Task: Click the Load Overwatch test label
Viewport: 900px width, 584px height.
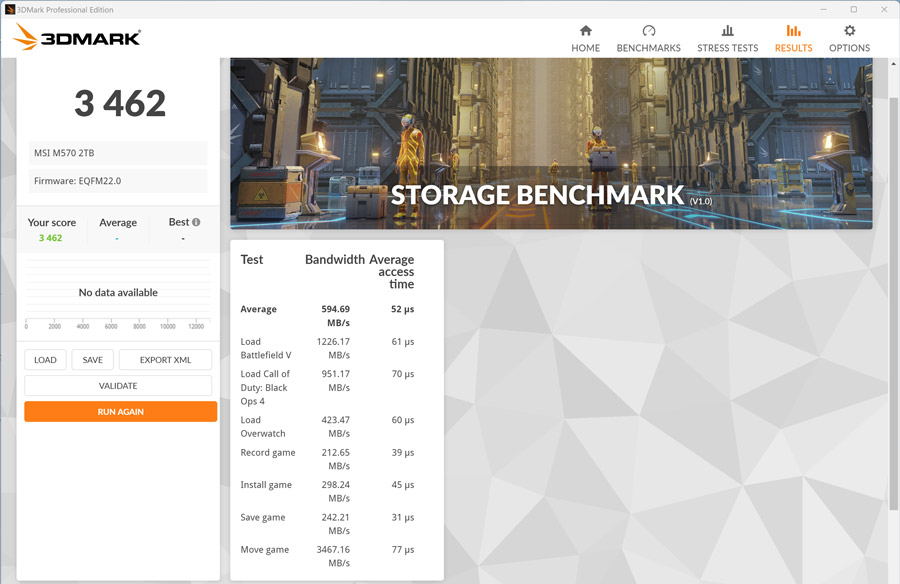Action: [262, 427]
